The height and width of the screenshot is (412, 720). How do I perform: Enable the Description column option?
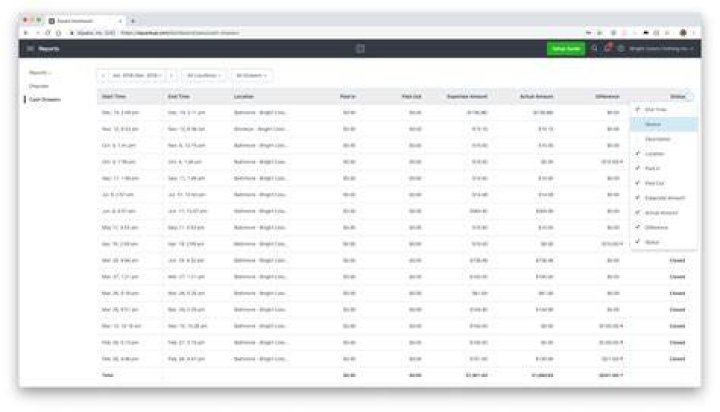pyautogui.click(x=664, y=139)
